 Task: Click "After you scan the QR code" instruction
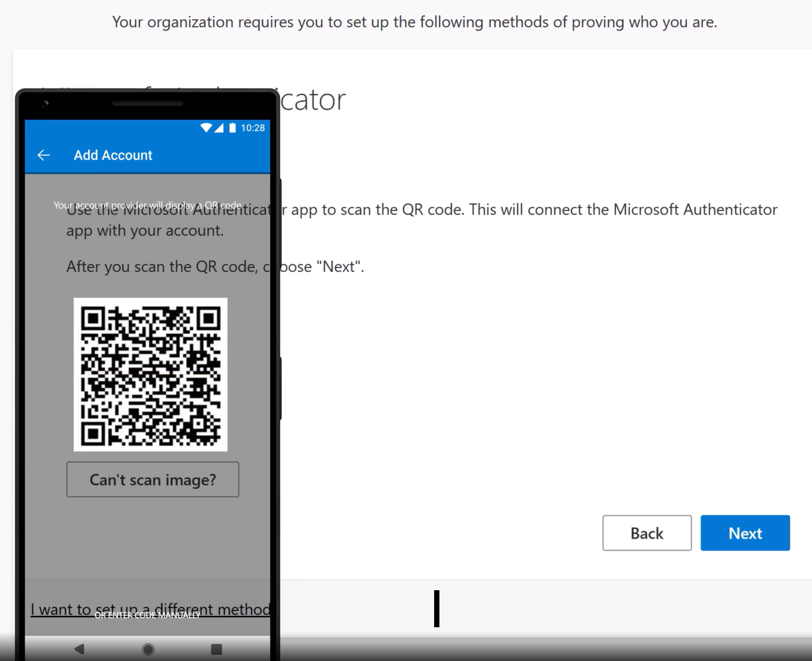215,267
